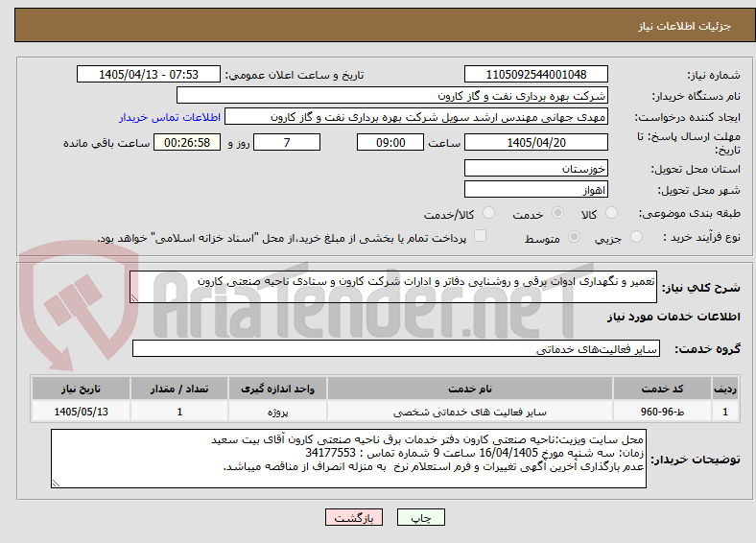Screen dimensions: 756x543
Task: Click the نوع فرآیند خرید label
Action: click(702, 237)
